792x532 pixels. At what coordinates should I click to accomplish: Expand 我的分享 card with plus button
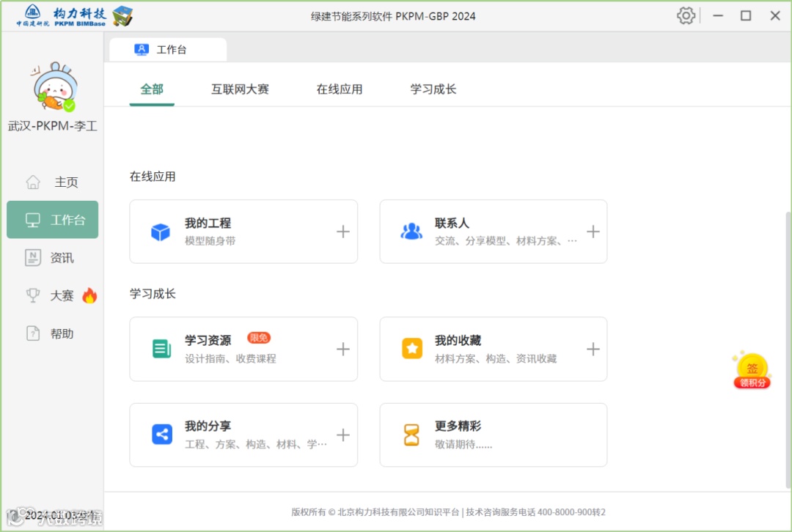coord(343,435)
